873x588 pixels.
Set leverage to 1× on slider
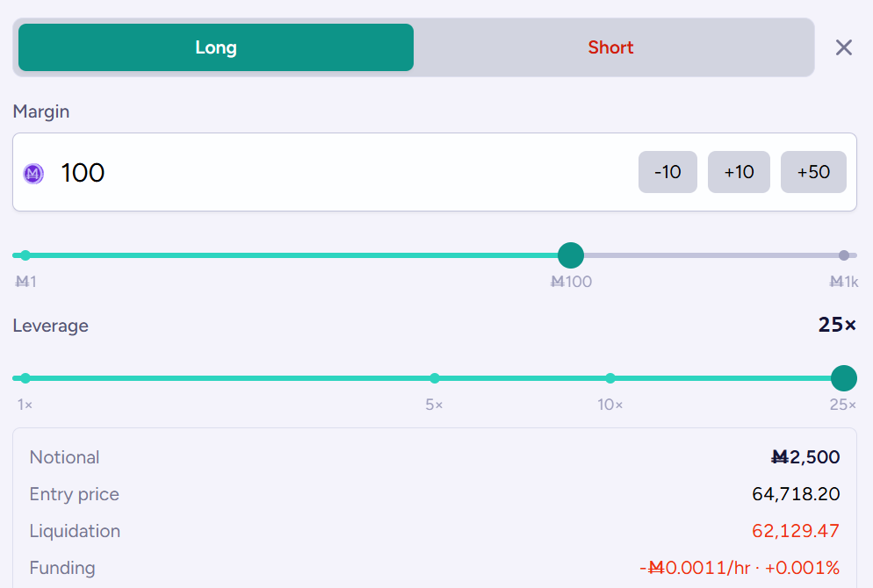click(x=25, y=378)
